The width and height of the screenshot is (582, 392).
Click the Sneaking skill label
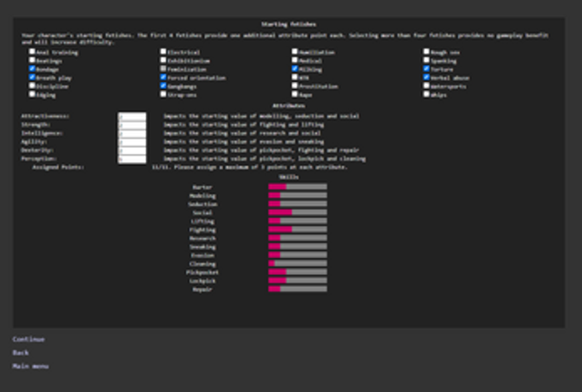pos(203,247)
